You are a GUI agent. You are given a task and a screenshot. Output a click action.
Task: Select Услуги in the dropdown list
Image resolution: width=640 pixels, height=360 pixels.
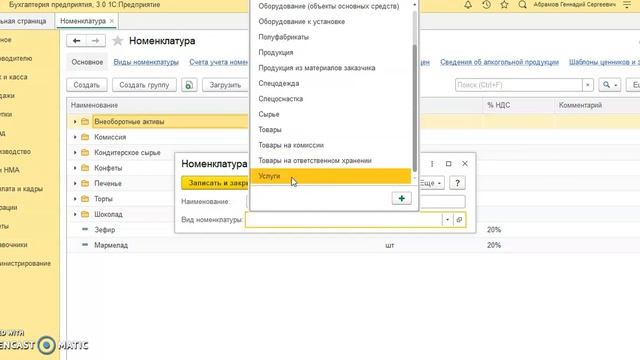[331, 176]
